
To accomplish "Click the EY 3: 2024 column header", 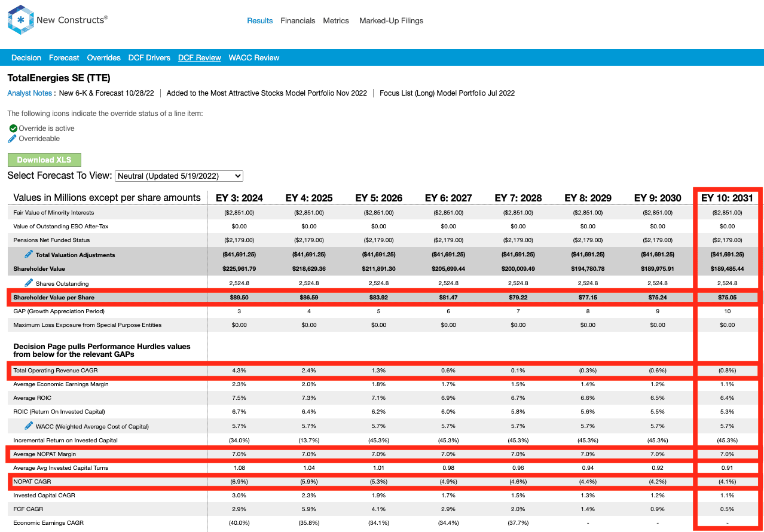I will click(239, 198).
